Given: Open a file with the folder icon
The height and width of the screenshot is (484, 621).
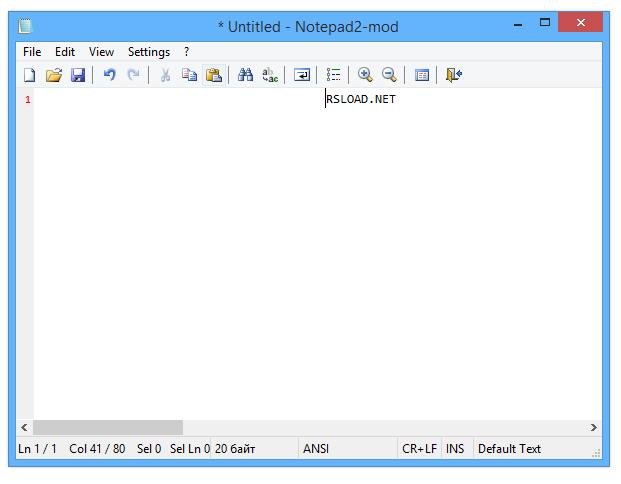Looking at the screenshot, I should (54, 75).
